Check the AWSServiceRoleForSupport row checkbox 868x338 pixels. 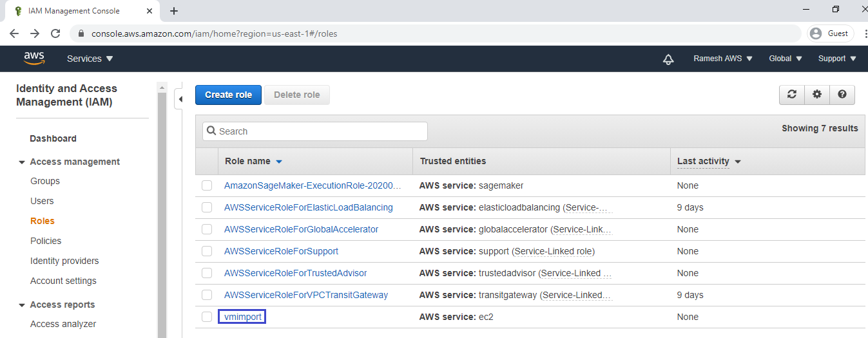tap(207, 251)
